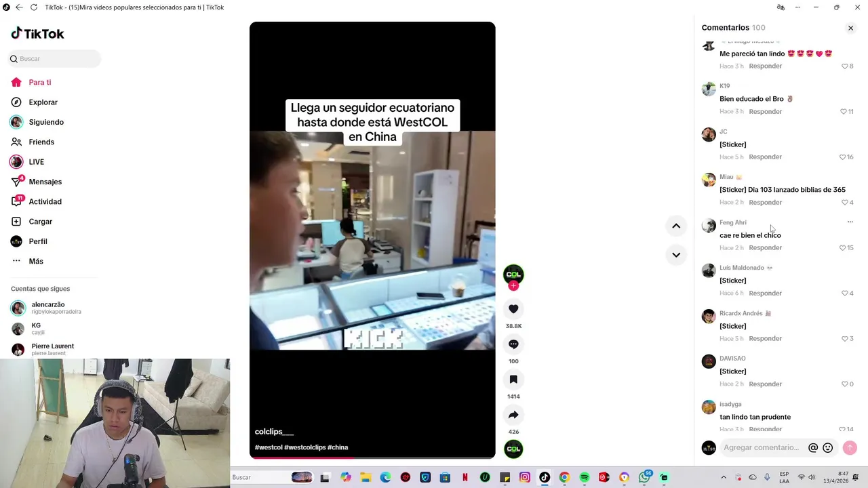Open the #westcol hashtag
This screenshot has height=488, width=868.
tap(269, 447)
